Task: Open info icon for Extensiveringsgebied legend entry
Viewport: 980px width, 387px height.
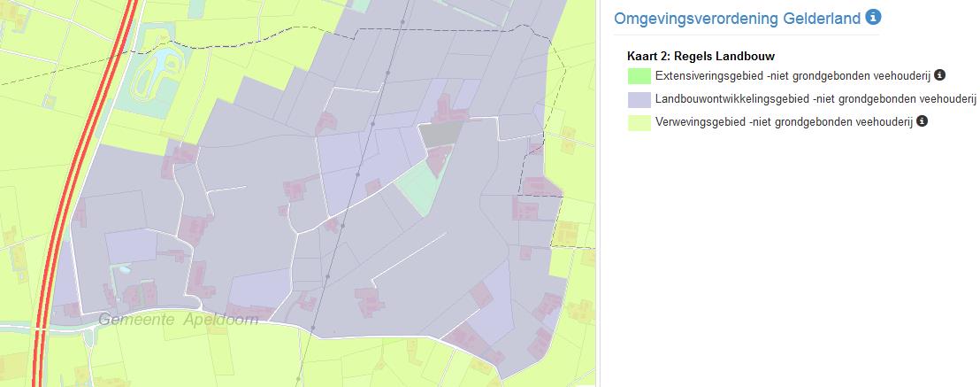Action: (x=939, y=75)
